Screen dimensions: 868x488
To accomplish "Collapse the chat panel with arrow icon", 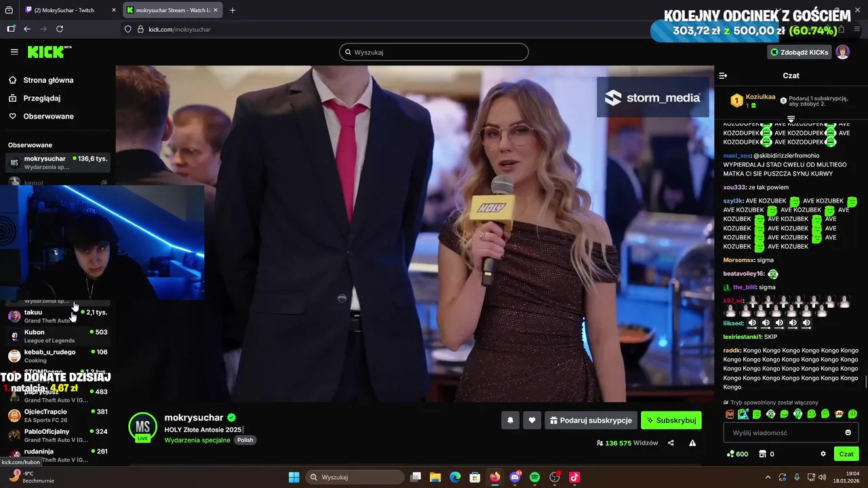I will pyautogui.click(x=723, y=76).
